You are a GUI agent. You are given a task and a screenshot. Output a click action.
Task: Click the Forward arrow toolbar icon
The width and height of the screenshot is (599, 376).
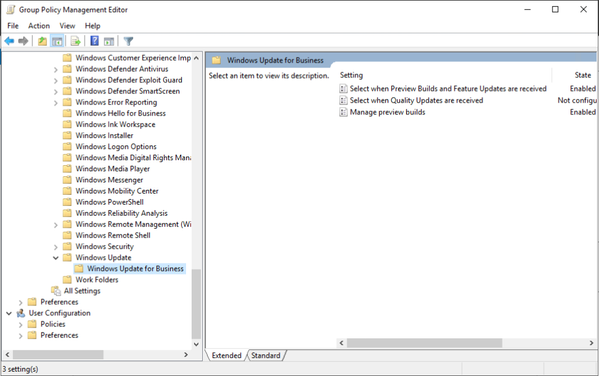[x=23, y=41]
